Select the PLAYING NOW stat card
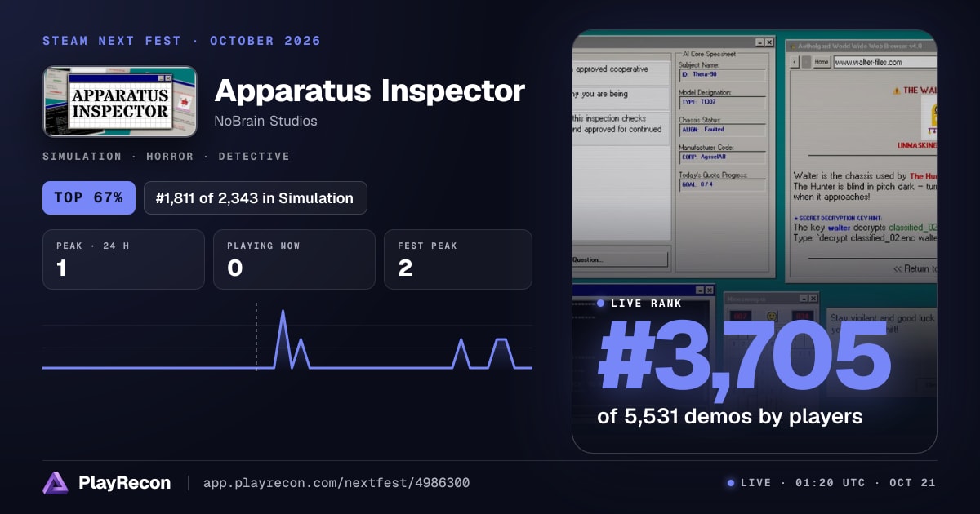The width and height of the screenshot is (980, 514). click(x=294, y=259)
